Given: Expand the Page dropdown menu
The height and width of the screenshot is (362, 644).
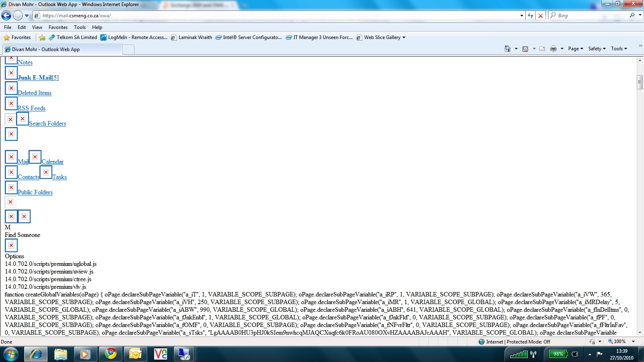Looking at the screenshot, I should [x=576, y=49].
